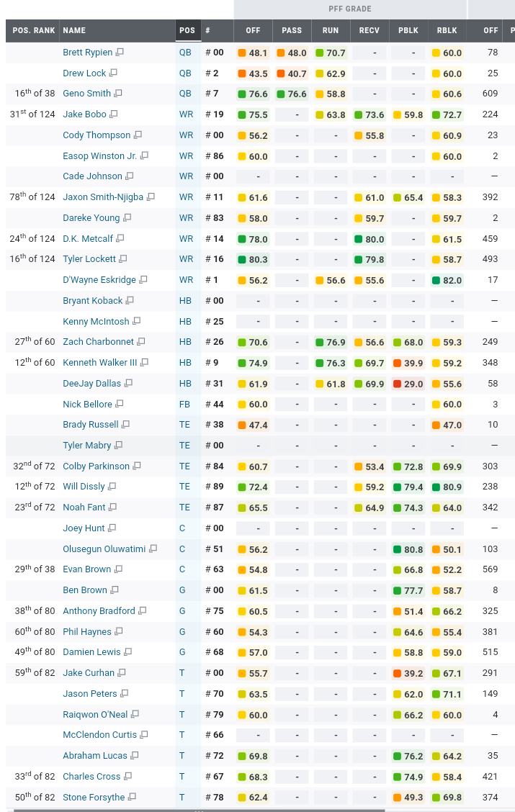This screenshot has height=812, width=515.
Task: Sort by RUN grade column header
Action: click(331, 30)
